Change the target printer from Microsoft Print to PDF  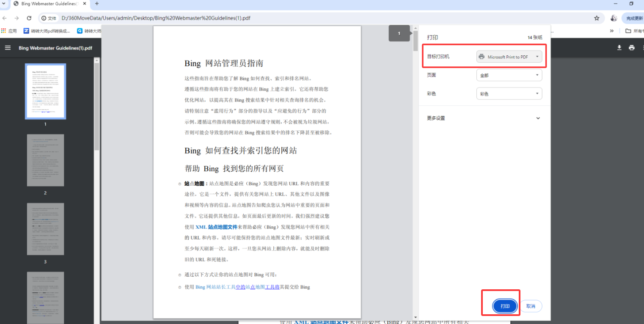click(509, 56)
